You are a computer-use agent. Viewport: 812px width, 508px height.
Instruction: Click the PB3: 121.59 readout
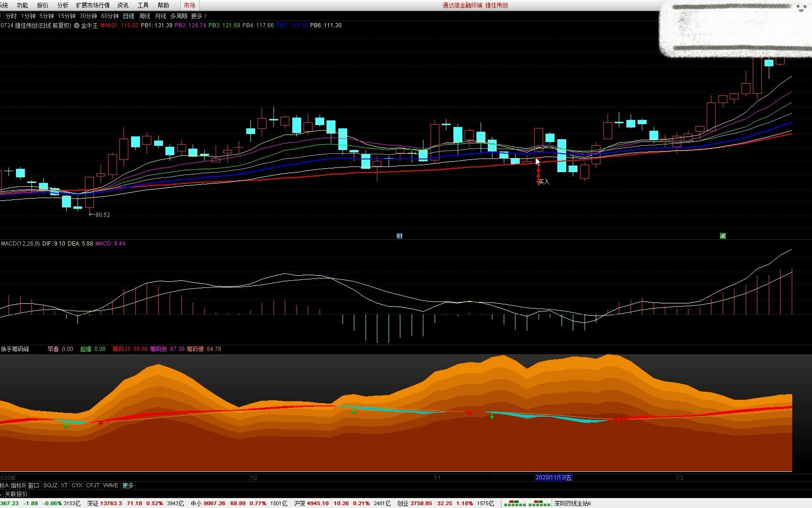click(x=224, y=25)
